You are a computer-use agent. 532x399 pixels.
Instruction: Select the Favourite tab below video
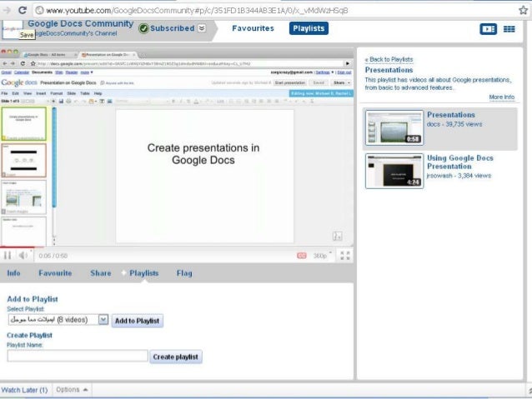coord(55,273)
